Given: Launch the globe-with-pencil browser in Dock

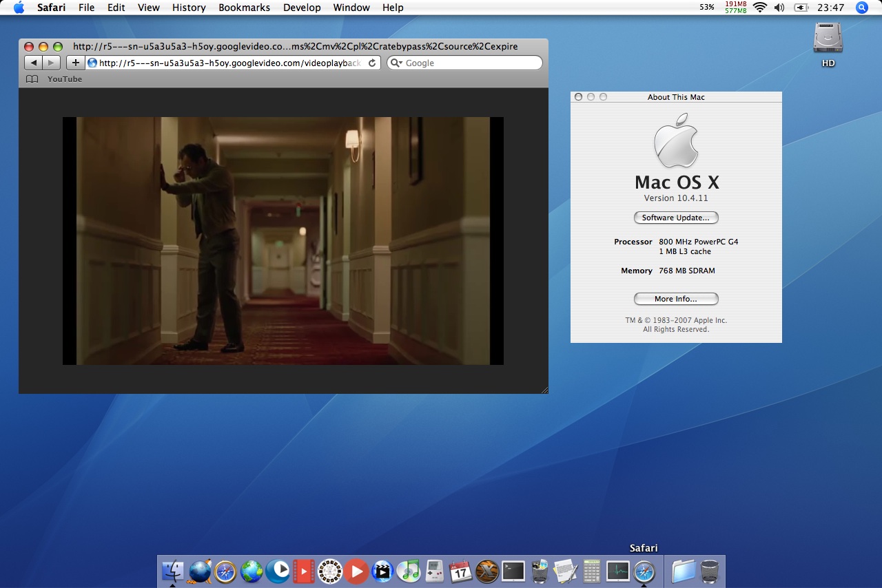Looking at the screenshot, I should point(199,571).
